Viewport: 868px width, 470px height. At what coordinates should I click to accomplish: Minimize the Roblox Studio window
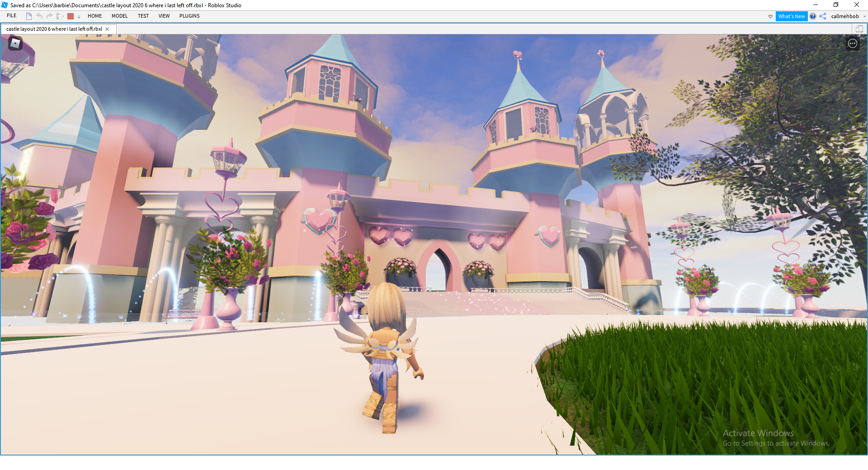[816, 5]
